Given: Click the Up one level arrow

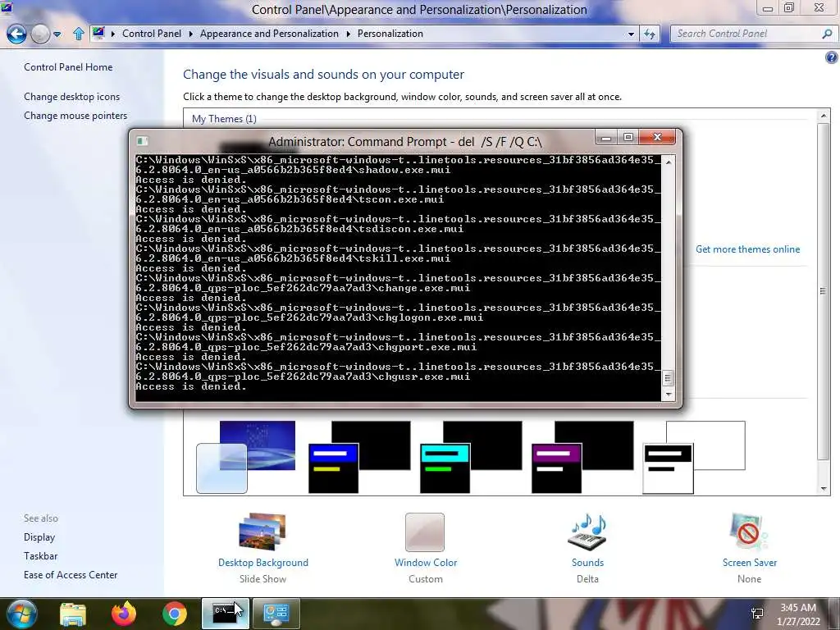Looking at the screenshot, I should tap(78, 34).
